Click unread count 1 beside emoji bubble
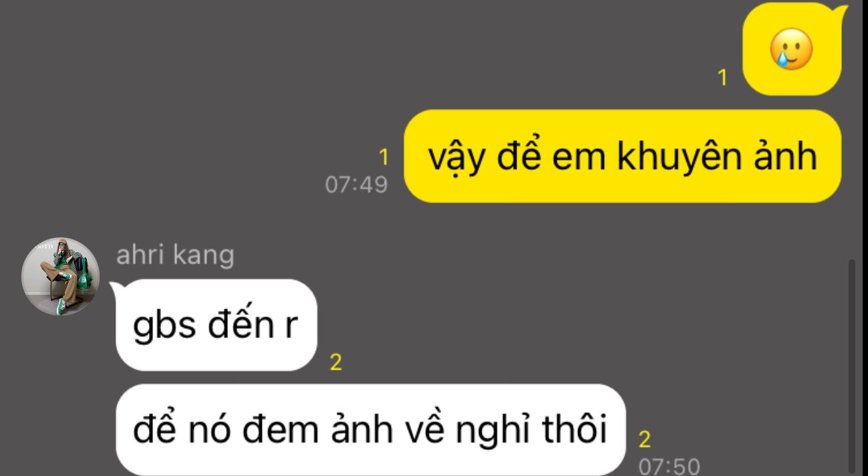The height and width of the screenshot is (476, 868). coord(722,79)
